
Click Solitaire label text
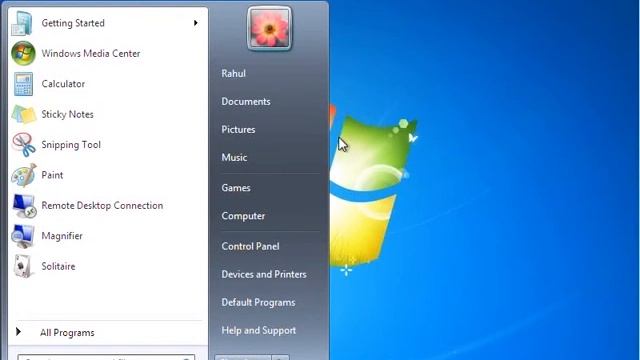[x=58, y=267]
